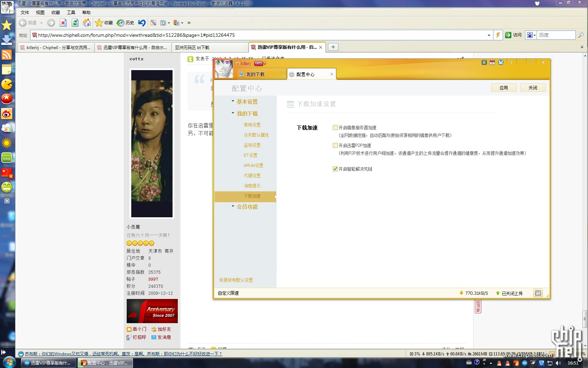Select 代理设置 in settings list

[252, 176]
